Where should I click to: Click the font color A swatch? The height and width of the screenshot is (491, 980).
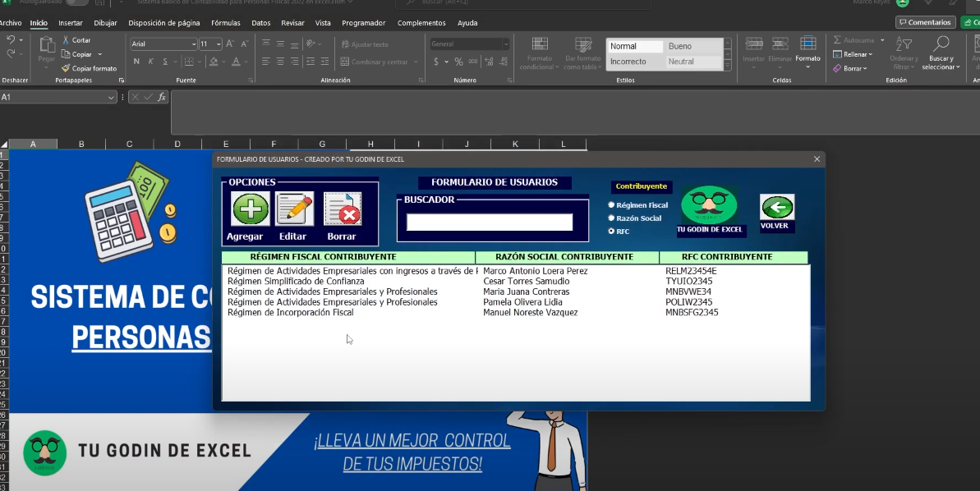236,62
